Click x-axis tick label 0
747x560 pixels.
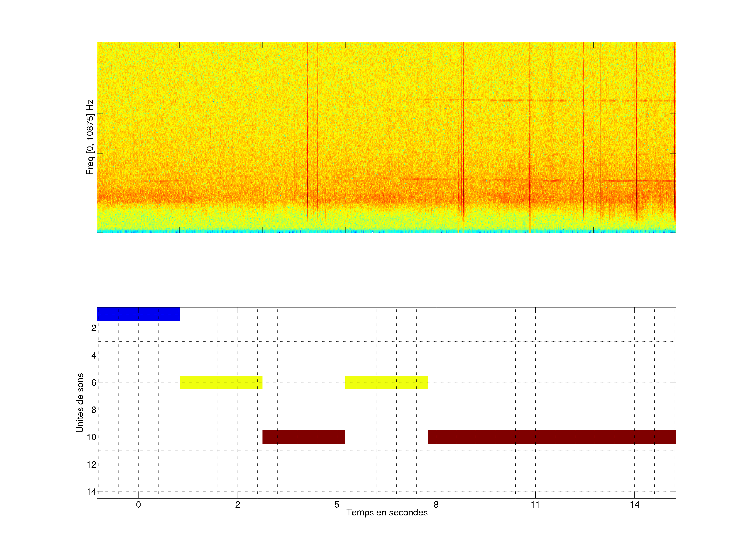139,505
